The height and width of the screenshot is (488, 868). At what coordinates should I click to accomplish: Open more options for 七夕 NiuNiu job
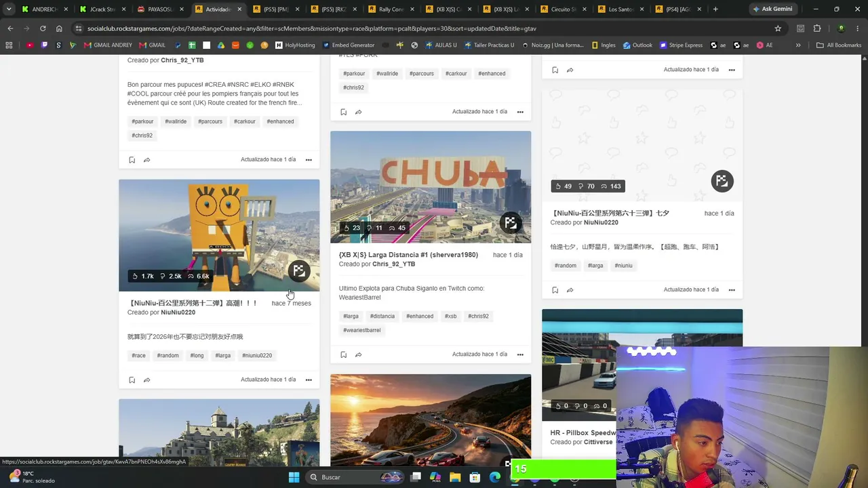tap(732, 290)
